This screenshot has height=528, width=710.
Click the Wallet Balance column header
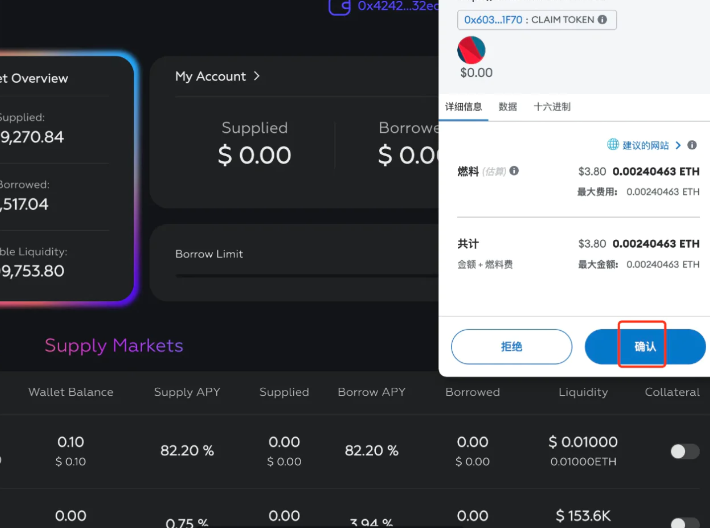click(x=71, y=392)
